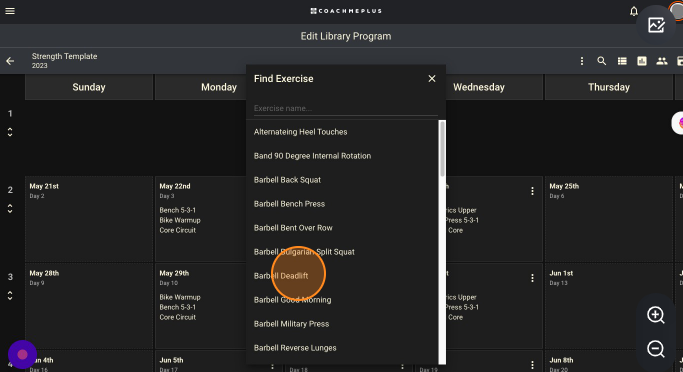Choose Barbell Reverse Lunges
The height and width of the screenshot is (372, 683).
coord(295,348)
